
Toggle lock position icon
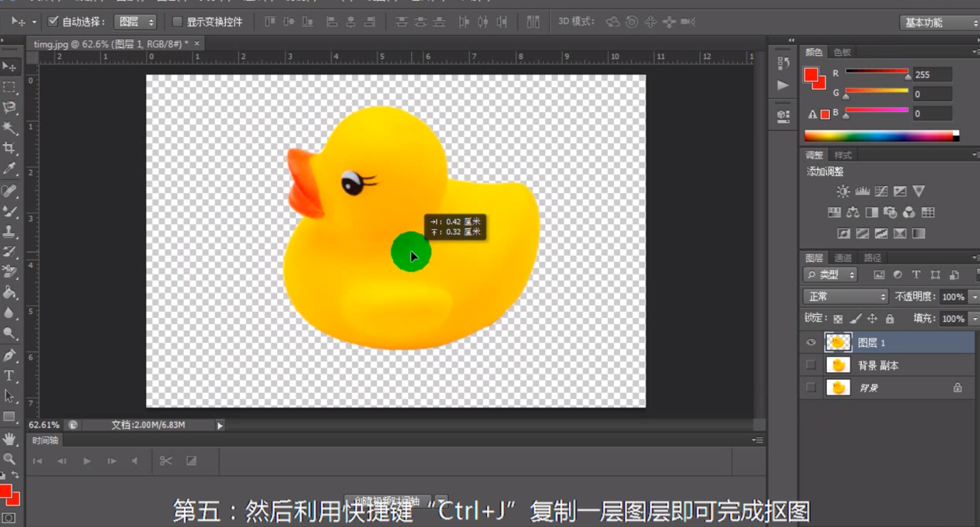coord(872,318)
